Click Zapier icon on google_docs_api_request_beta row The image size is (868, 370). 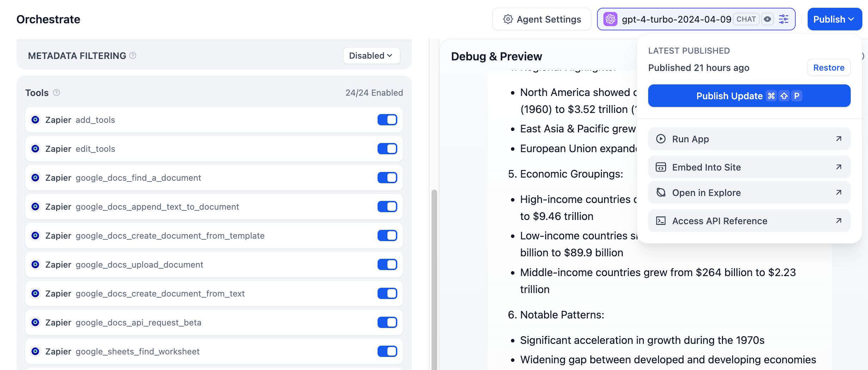pos(35,322)
